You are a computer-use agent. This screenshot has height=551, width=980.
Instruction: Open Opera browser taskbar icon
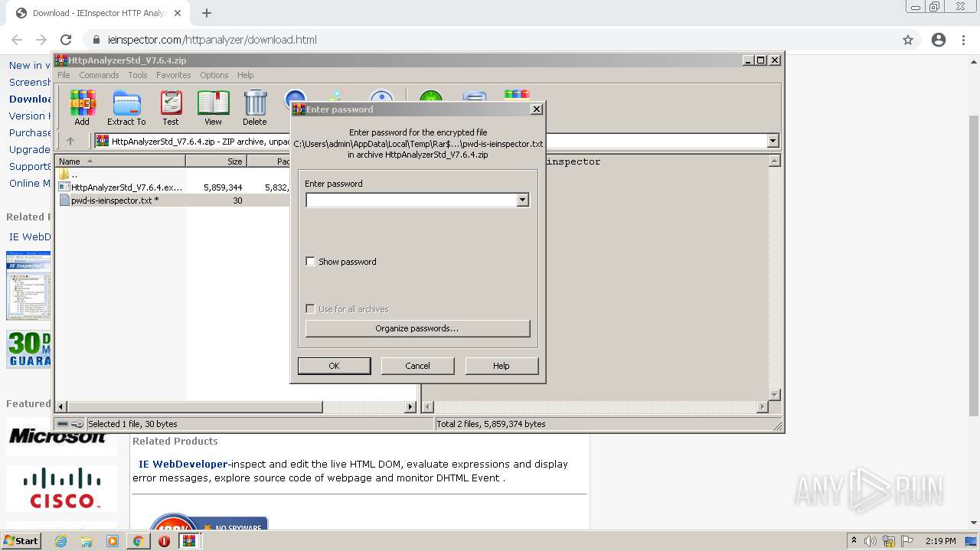(164, 541)
